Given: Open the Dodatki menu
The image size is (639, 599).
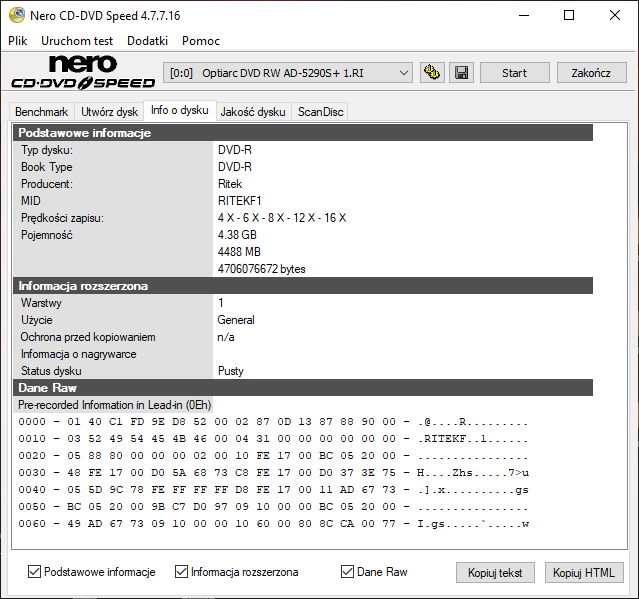Looking at the screenshot, I should (x=147, y=41).
